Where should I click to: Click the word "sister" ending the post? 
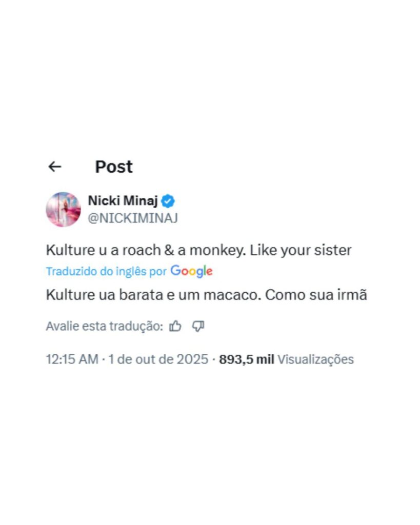click(335, 250)
